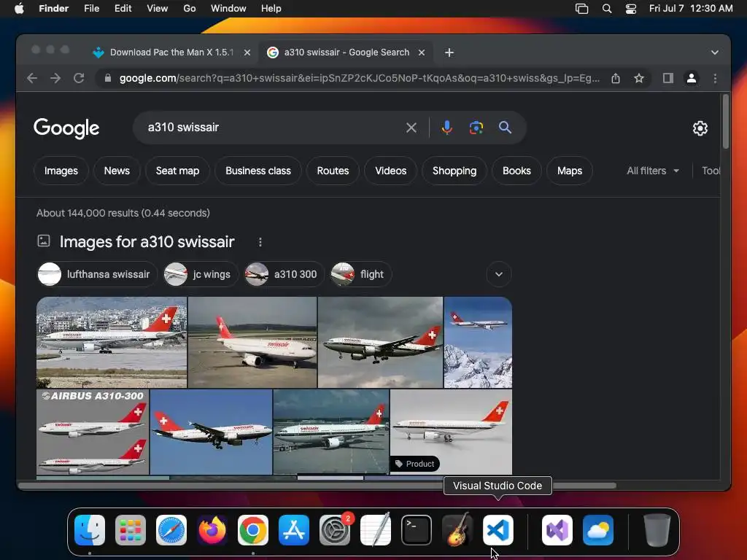Filter results by Books
747x560 pixels.
click(516, 171)
